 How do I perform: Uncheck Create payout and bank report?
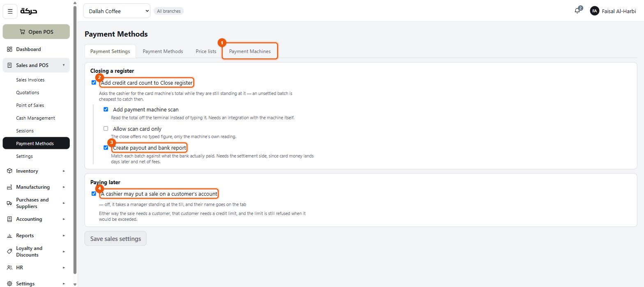(106, 148)
